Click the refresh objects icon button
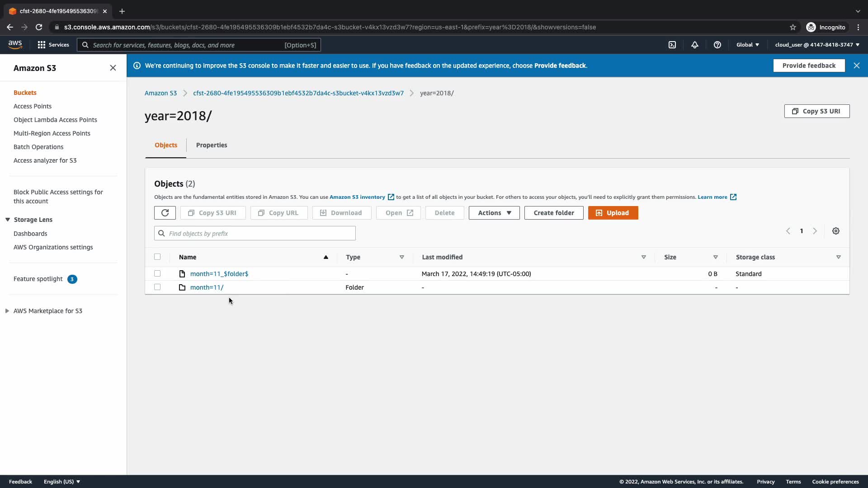The height and width of the screenshot is (488, 868). [x=165, y=213]
